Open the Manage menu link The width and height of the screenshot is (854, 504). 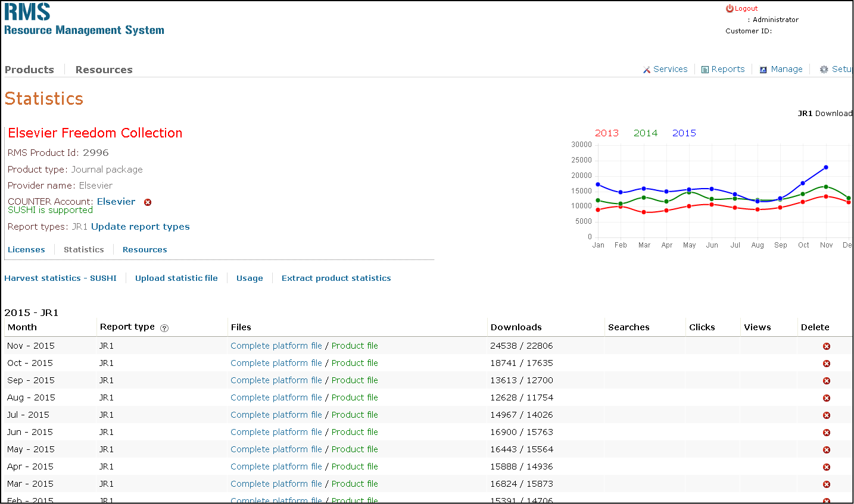[787, 69]
